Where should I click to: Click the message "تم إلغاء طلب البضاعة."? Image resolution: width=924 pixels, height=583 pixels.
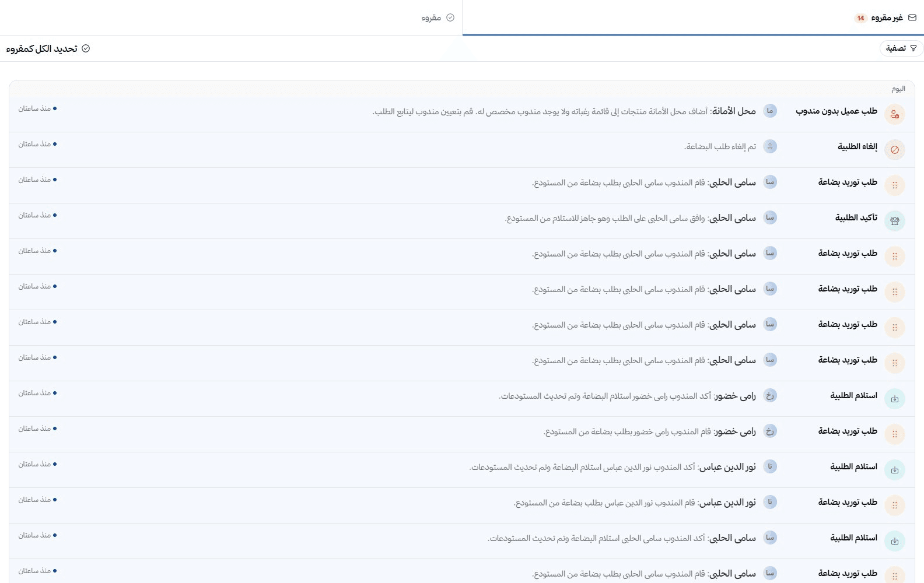720,146
